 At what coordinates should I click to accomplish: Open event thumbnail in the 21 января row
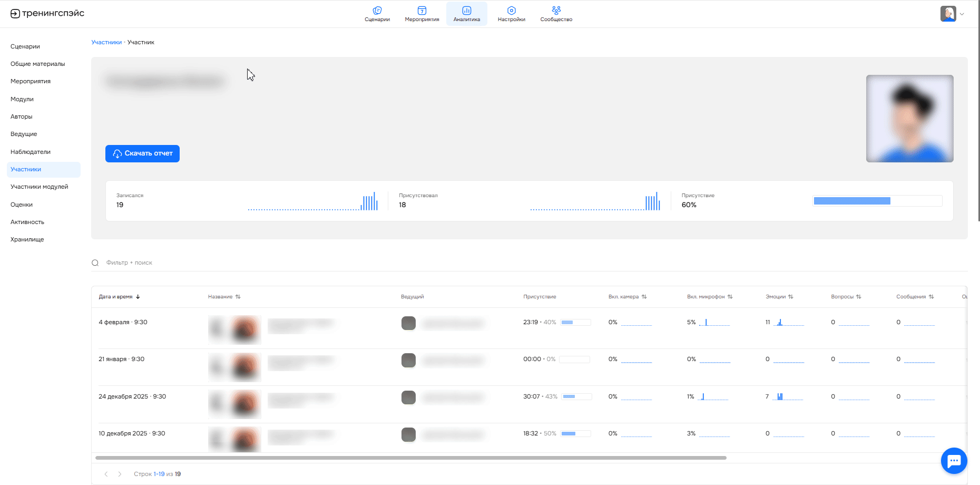coord(235,367)
